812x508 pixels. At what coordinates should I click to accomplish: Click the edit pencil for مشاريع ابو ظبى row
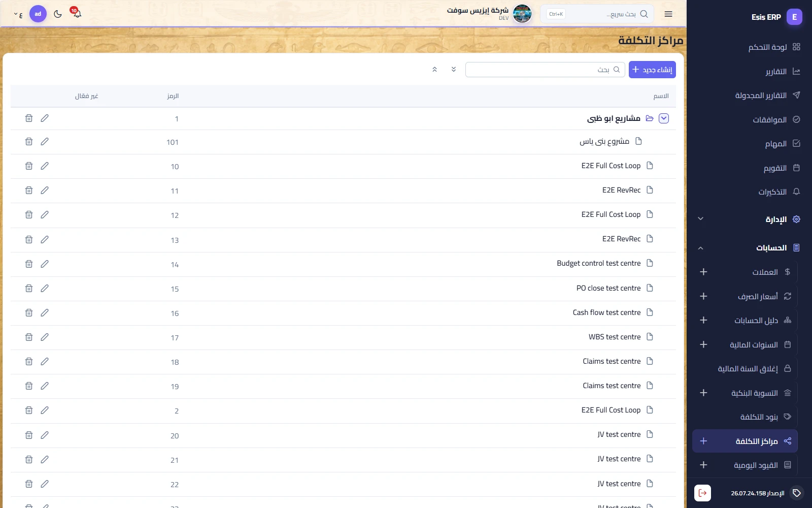tap(45, 118)
